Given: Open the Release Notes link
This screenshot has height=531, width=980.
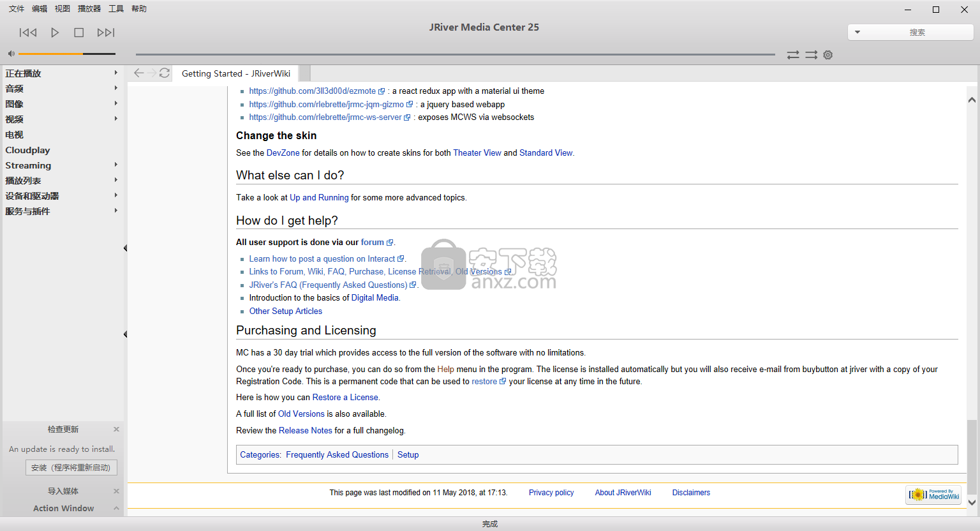Looking at the screenshot, I should coord(306,431).
